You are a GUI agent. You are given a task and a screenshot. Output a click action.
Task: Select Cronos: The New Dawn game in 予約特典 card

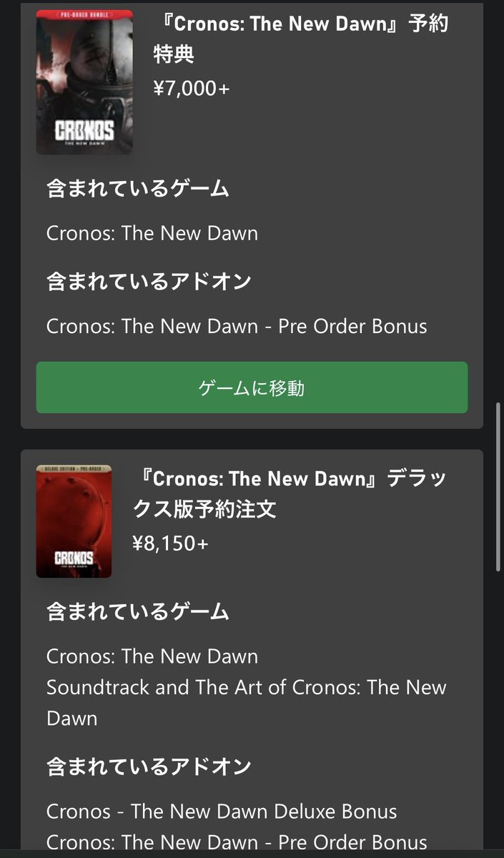152,233
